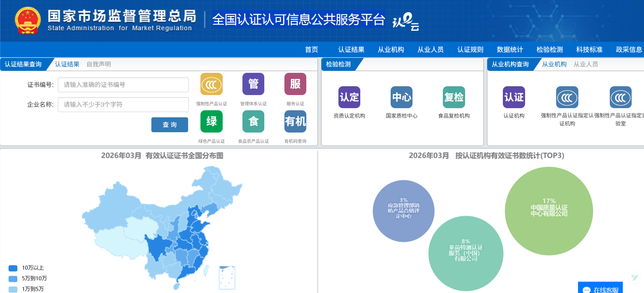Viewport: 644px width, 293px height.
Task: Open the 资质认定机构 icon
Action: pos(349,97)
